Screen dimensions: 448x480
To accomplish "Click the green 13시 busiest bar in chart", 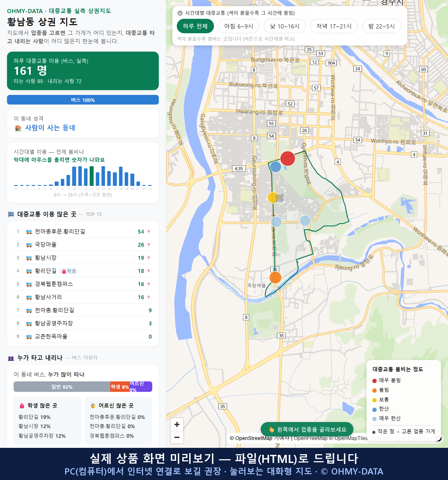I will point(91,176).
